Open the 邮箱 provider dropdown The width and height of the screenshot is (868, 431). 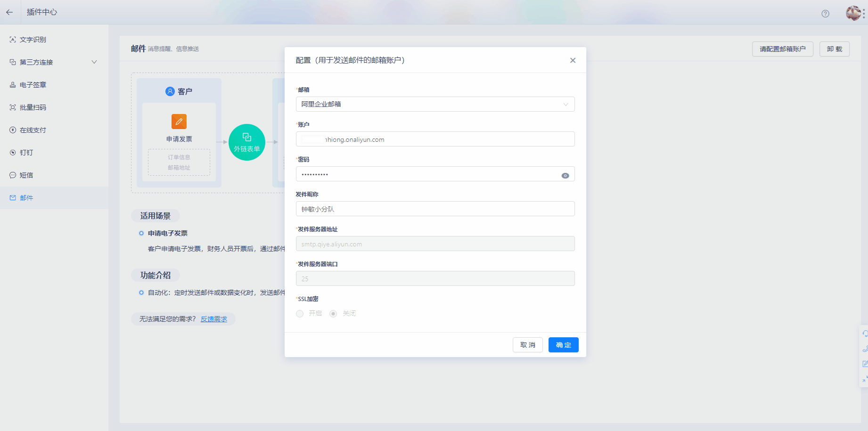[435, 104]
